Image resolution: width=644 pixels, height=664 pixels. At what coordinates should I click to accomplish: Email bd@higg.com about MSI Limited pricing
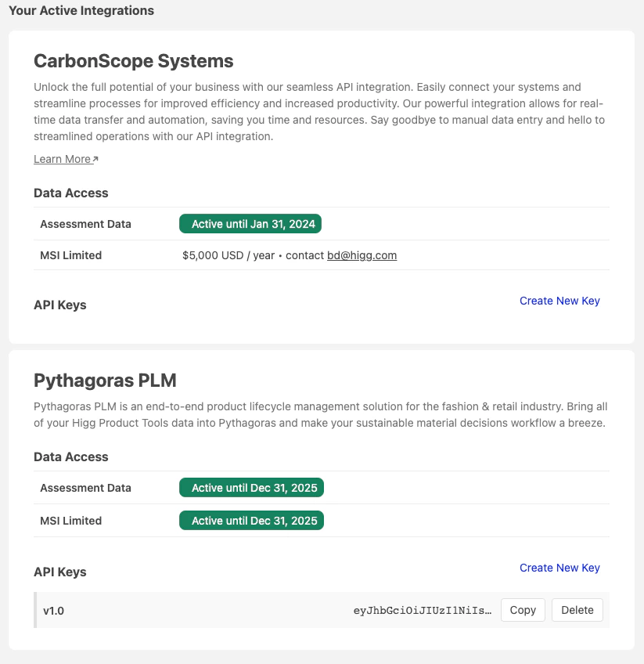(362, 255)
